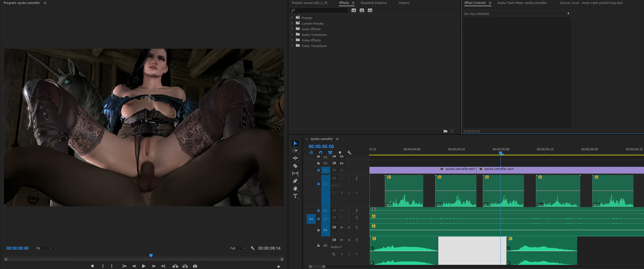This screenshot has height=269, width=644.
Task: Click the blue timeline timecode 00:00:05:00
Action: (x=321, y=146)
